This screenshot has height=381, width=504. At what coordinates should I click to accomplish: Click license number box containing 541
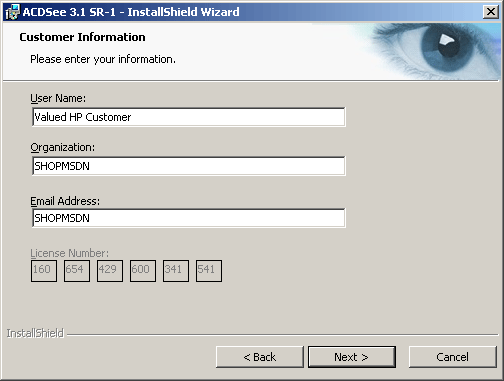click(209, 271)
